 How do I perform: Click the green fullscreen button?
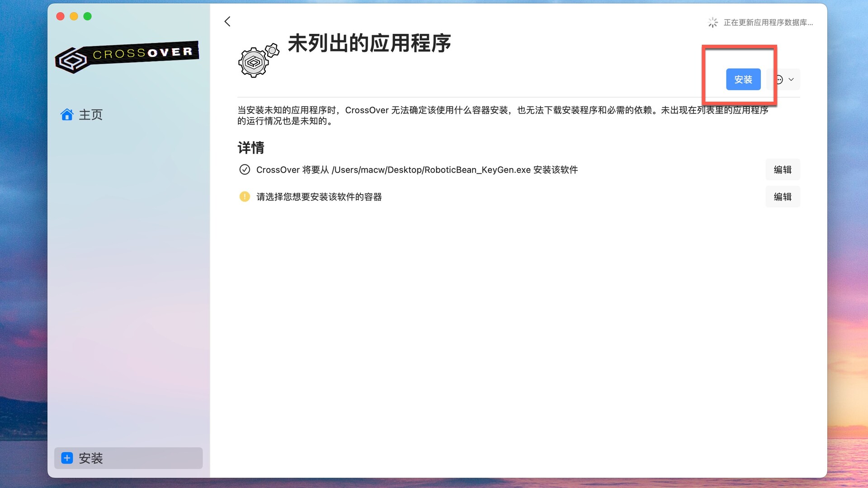[87, 16]
